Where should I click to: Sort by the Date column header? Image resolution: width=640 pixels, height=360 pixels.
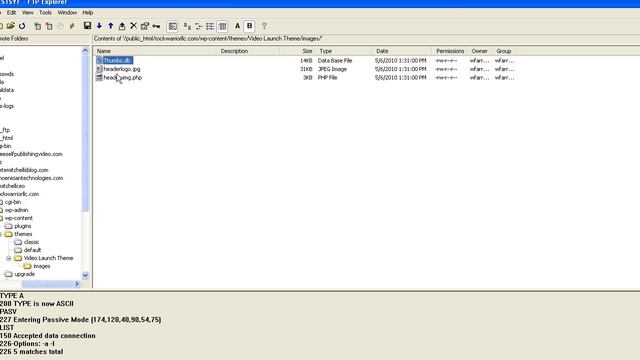coord(402,51)
